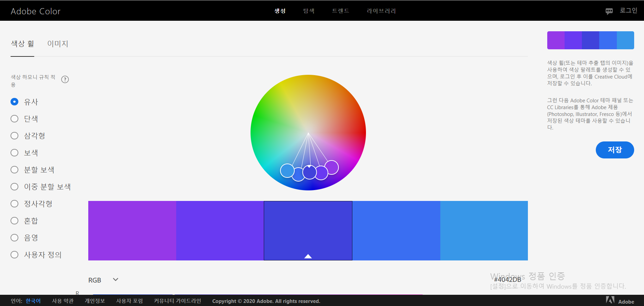The image size is (644, 306).
Task: Click the blue 저장 button
Action: (615, 150)
